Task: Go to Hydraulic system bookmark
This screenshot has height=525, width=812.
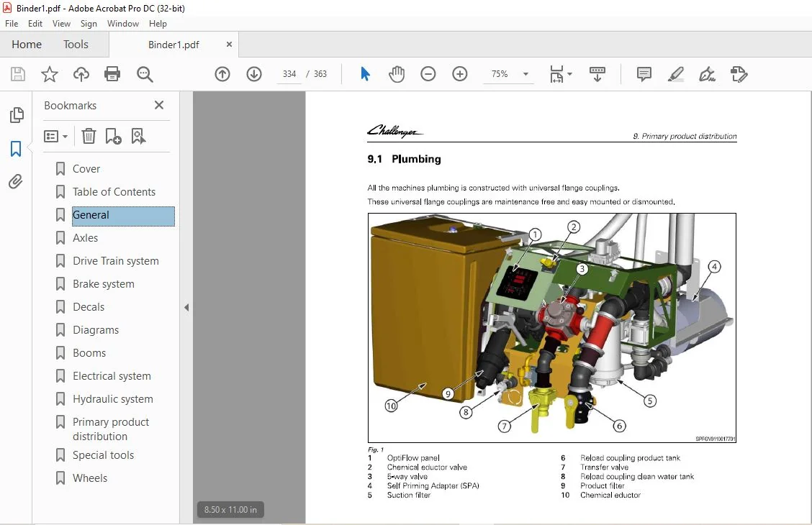Action: click(112, 399)
